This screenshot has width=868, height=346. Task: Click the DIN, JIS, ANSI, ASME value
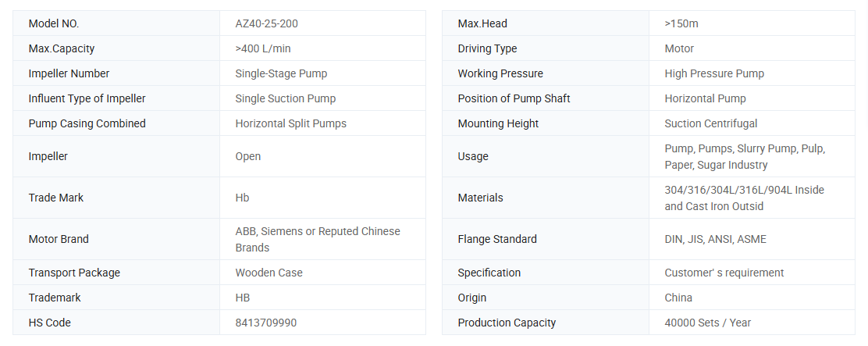pyautogui.click(x=715, y=239)
